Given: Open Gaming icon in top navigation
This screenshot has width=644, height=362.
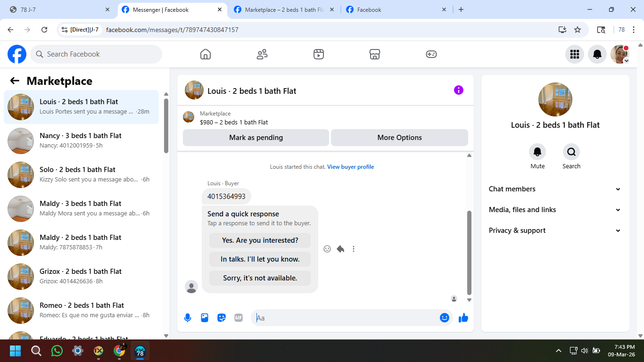Looking at the screenshot, I should tap(431, 54).
